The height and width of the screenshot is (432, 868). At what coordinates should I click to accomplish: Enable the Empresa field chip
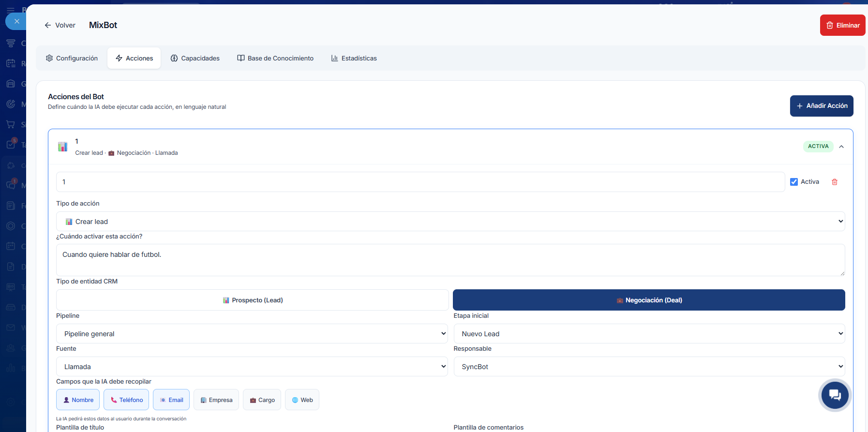(x=216, y=400)
